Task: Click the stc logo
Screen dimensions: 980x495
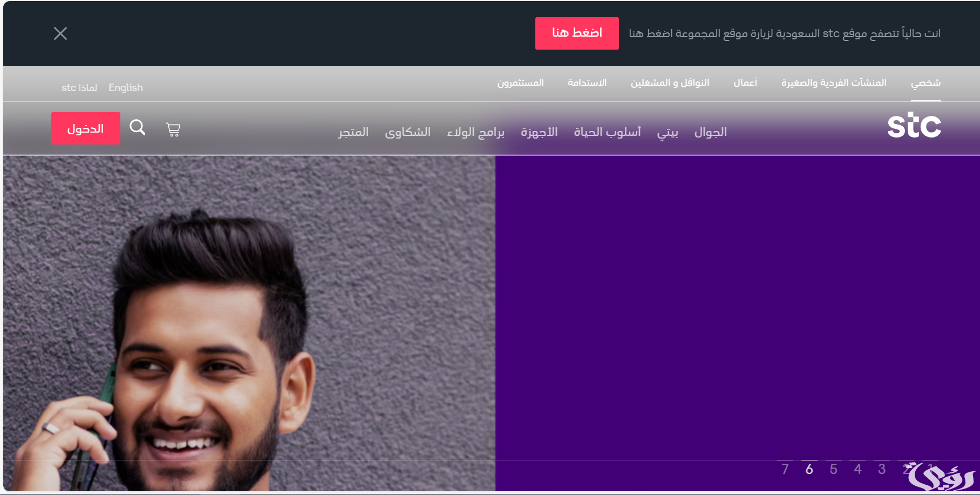Action: (914, 125)
